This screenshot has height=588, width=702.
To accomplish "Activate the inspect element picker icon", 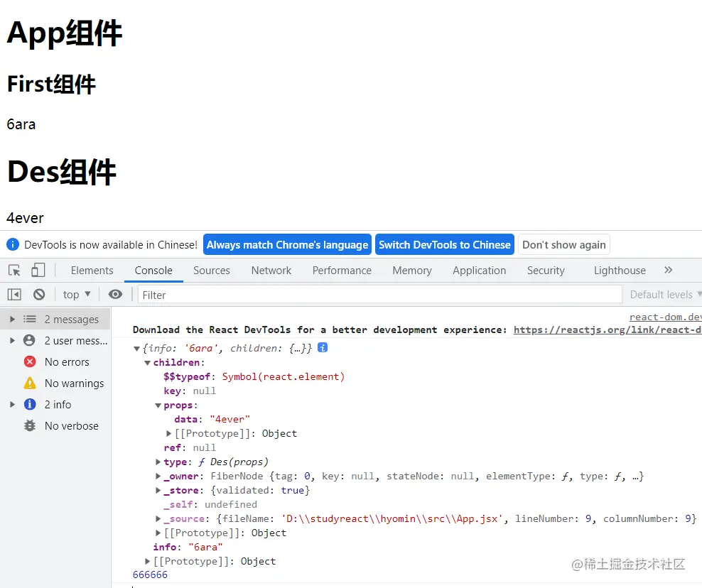I will point(14,271).
